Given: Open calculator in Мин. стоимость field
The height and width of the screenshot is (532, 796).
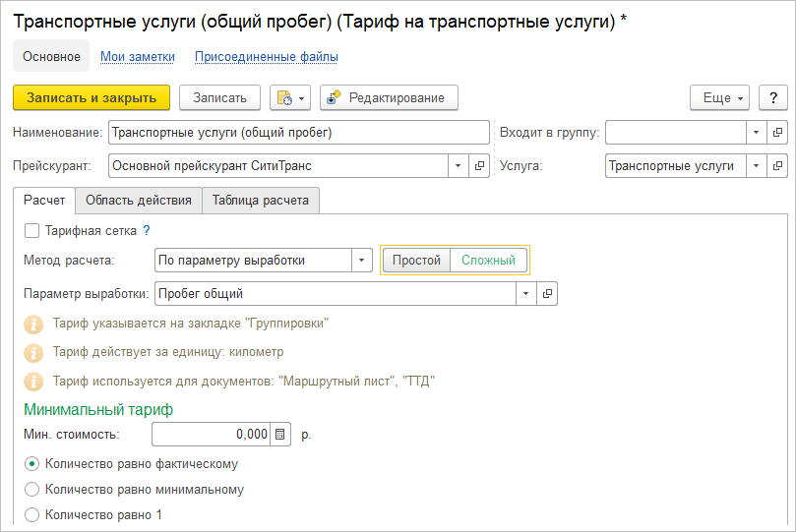Looking at the screenshot, I should click(x=279, y=434).
